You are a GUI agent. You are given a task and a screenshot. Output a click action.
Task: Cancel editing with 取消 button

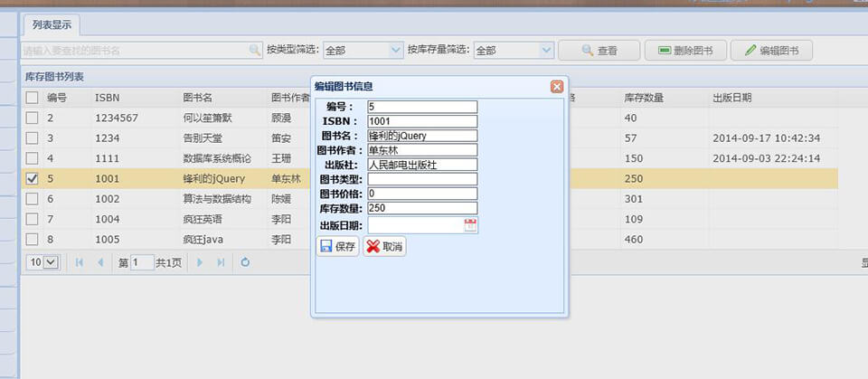click(384, 247)
